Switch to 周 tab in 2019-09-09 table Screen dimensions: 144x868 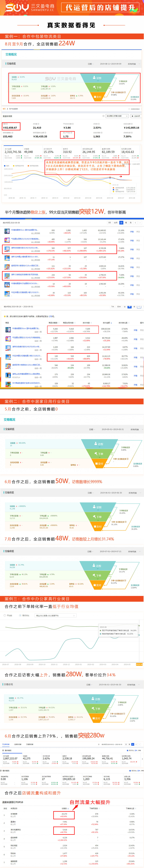pyautogui.click(x=126, y=223)
